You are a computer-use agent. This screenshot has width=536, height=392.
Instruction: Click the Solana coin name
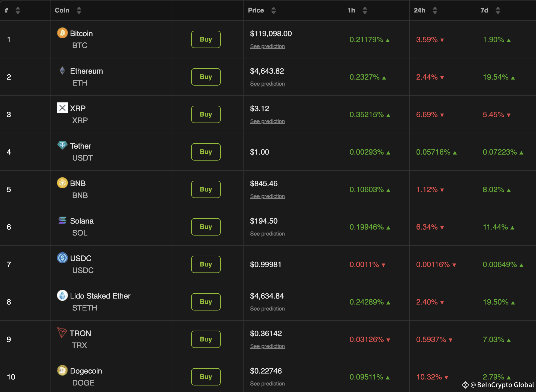click(x=82, y=221)
